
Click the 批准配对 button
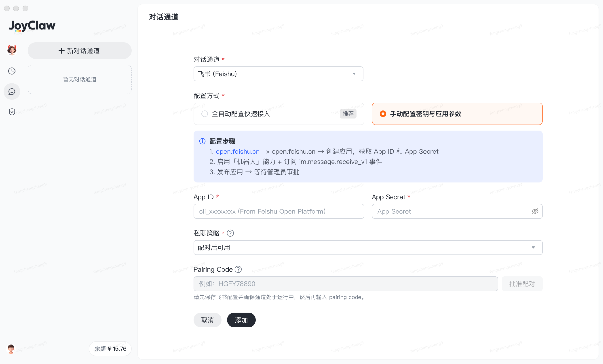point(522,284)
